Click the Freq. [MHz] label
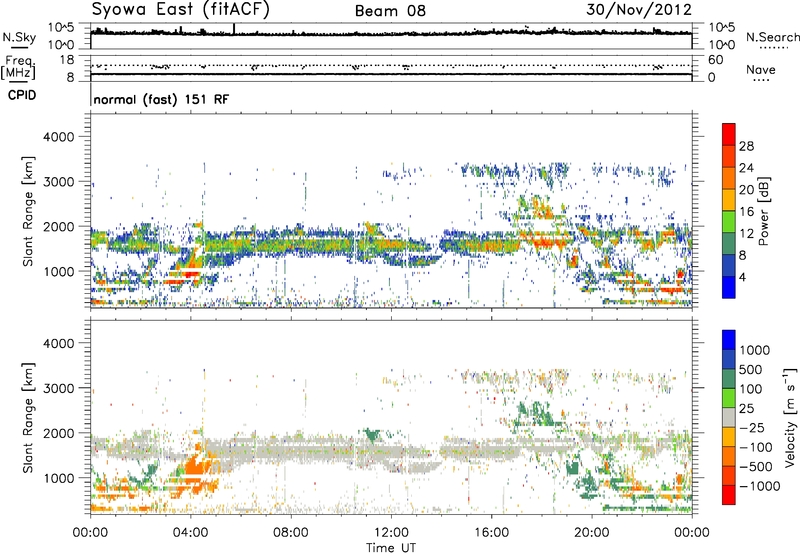 click(18, 68)
